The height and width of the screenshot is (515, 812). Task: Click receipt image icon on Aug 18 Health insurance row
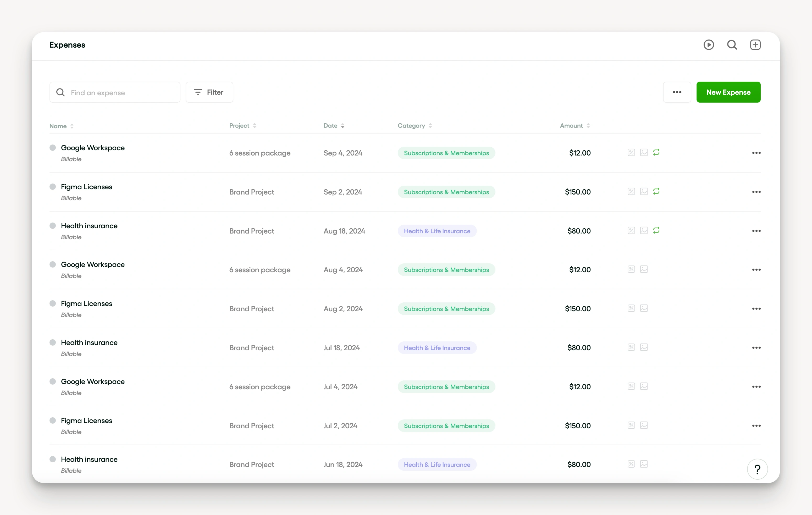(x=644, y=231)
